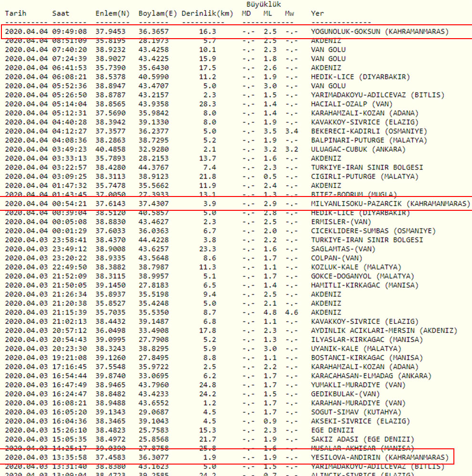The width and height of the screenshot is (472, 476).
Task: Click the Saat column header
Action: pos(60,13)
